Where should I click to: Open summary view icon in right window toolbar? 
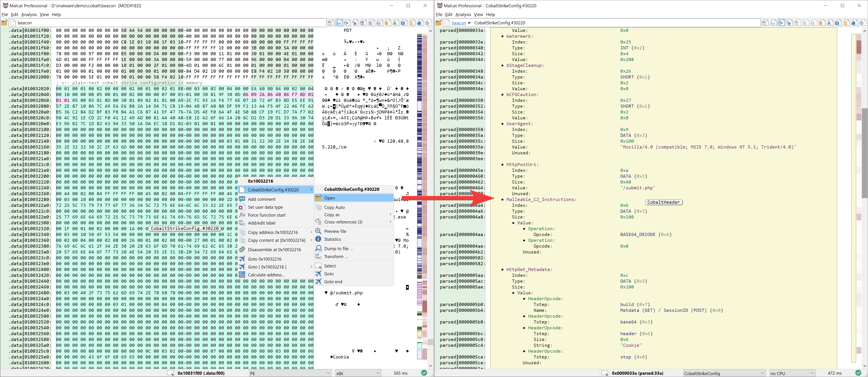click(x=765, y=23)
